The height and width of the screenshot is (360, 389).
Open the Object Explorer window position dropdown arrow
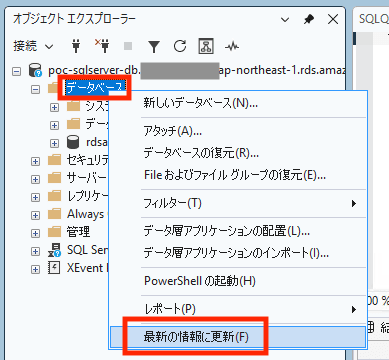point(285,20)
